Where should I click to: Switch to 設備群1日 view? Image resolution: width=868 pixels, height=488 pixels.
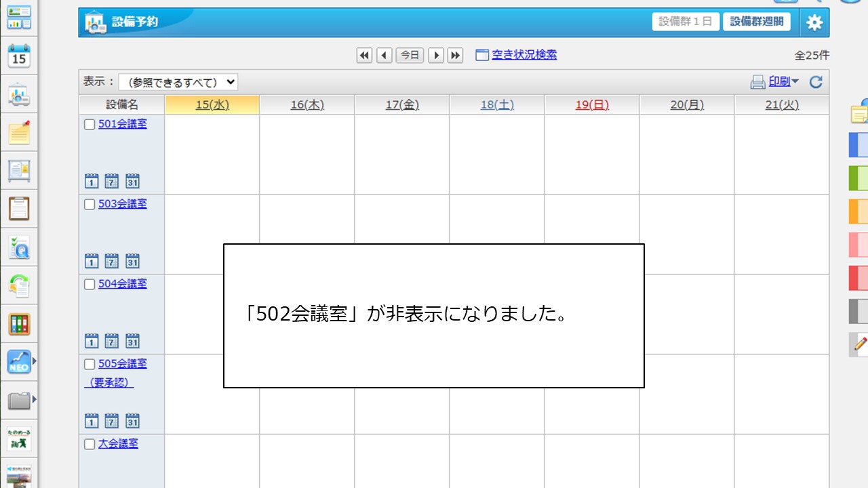pos(685,21)
